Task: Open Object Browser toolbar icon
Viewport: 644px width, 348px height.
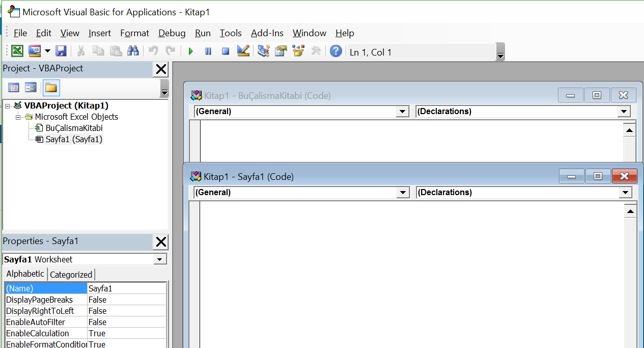Action: point(298,51)
